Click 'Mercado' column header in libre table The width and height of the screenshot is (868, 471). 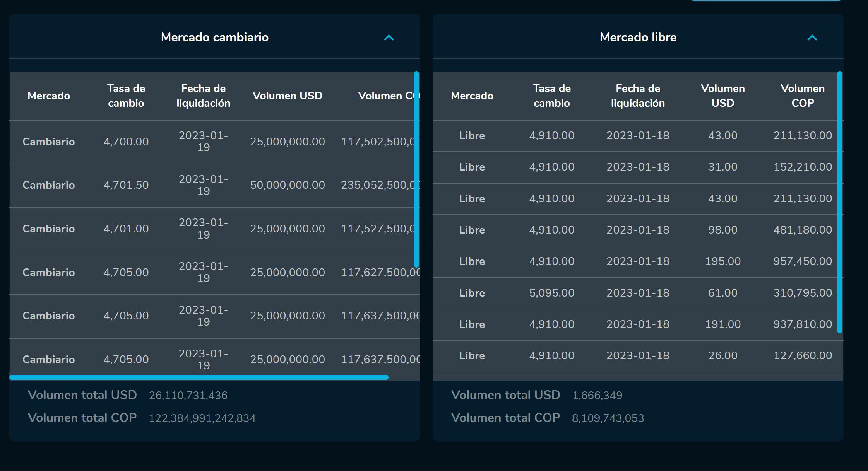coord(472,96)
